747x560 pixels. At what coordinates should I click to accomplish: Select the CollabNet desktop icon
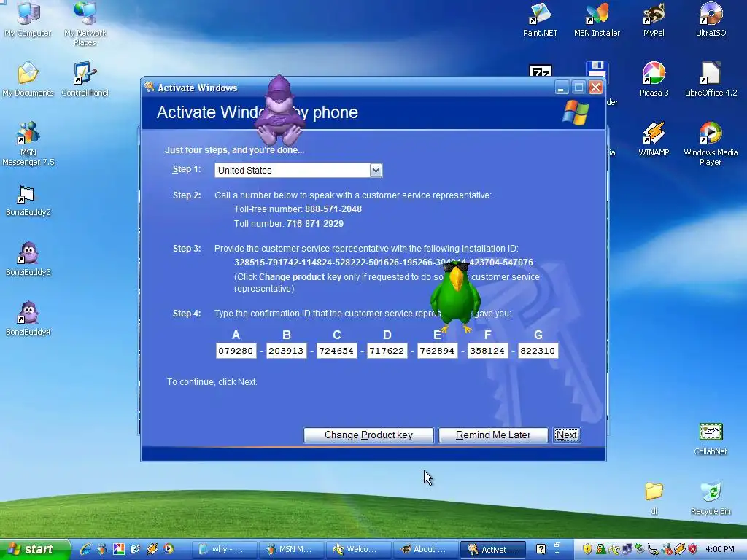pos(711,439)
